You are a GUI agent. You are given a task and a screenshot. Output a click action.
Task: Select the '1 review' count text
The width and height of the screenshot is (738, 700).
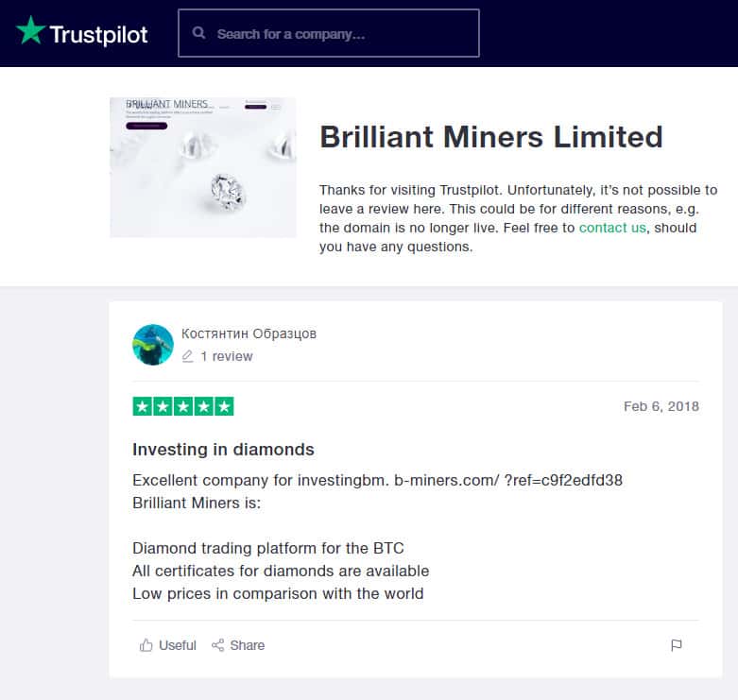pos(227,357)
